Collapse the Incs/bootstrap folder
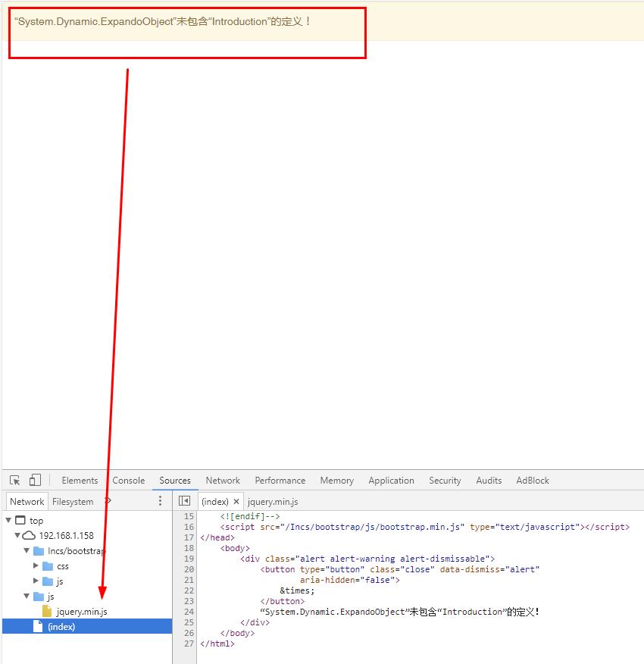The image size is (644, 664). (27, 551)
